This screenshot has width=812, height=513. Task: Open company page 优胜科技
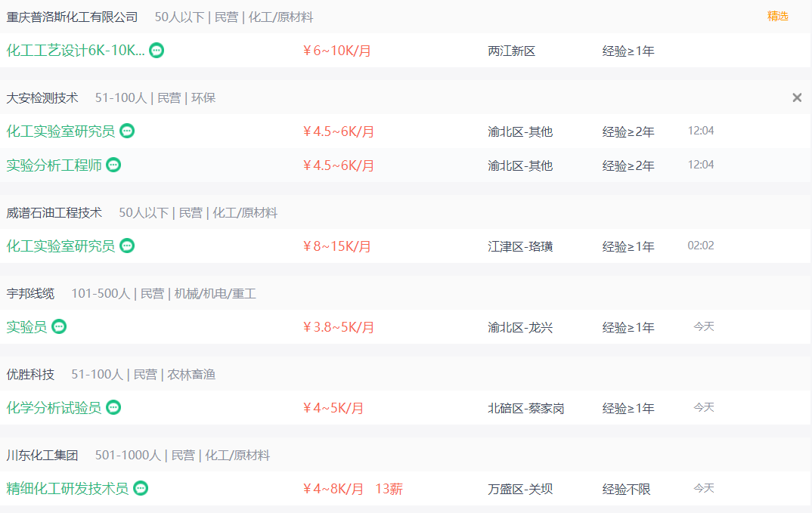(30, 374)
